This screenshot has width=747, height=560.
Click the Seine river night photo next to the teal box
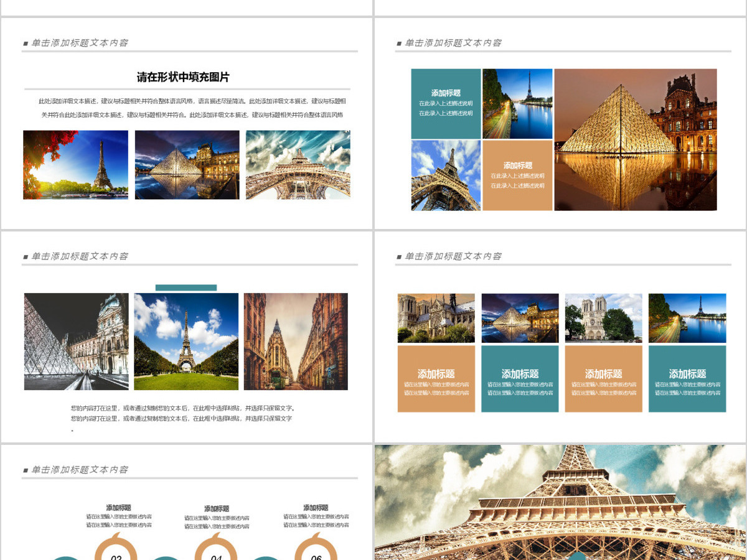(517, 103)
